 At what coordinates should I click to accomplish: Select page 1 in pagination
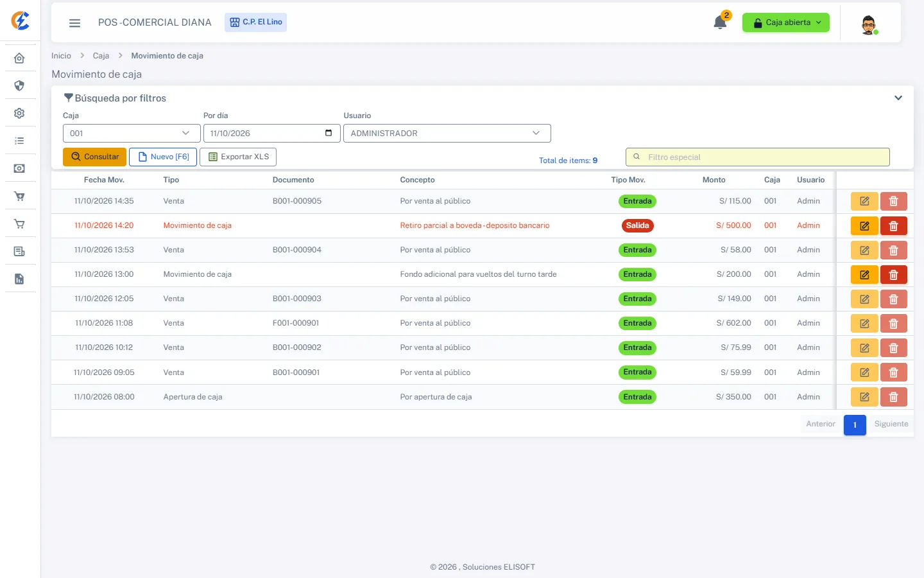coord(855,425)
